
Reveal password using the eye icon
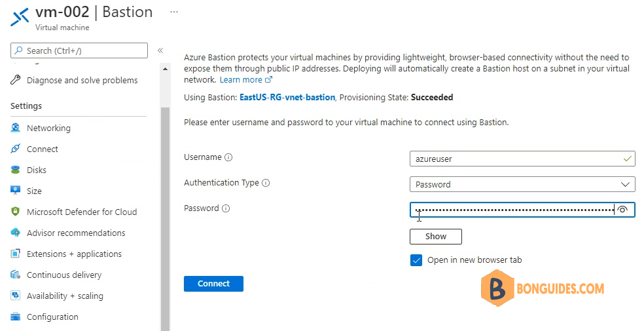[622, 210]
